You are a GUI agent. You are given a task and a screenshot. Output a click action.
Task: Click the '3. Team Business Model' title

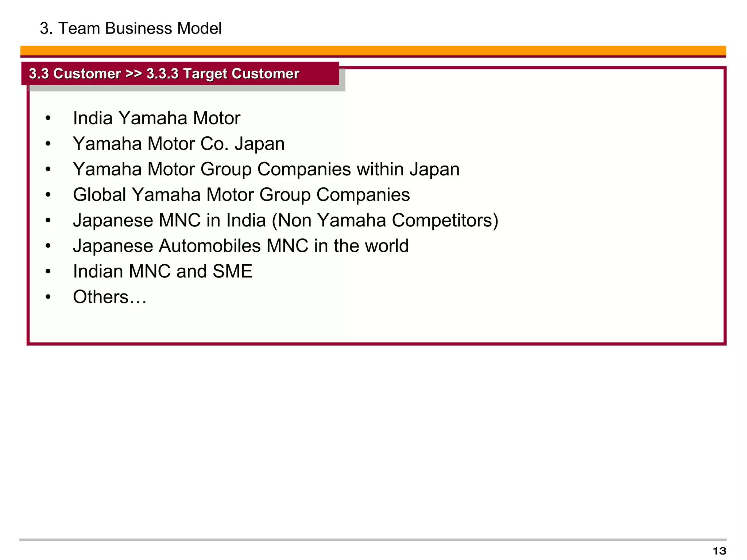[x=131, y=28]
